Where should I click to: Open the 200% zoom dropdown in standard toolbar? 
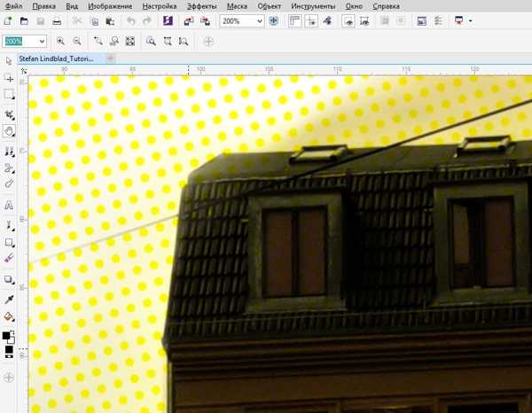pyautogui.click(x=260, y=21)
